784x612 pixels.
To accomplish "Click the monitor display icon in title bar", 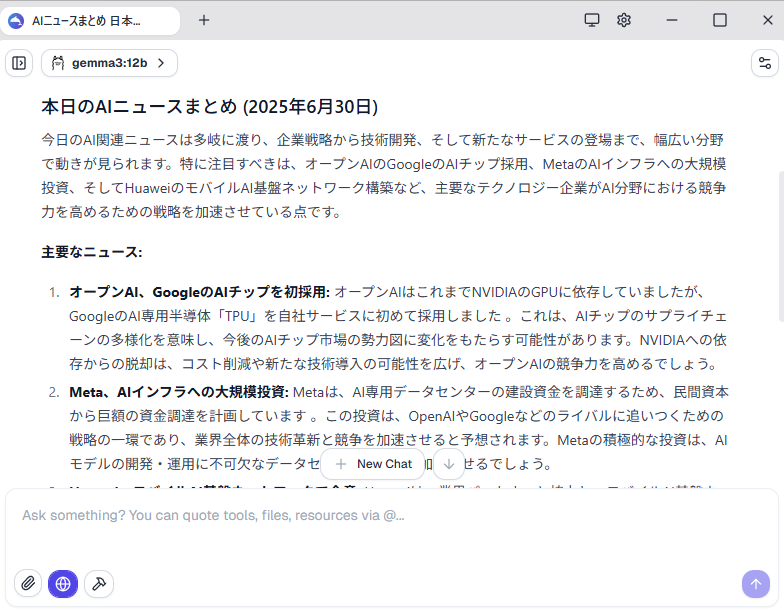I will [592, 20].
